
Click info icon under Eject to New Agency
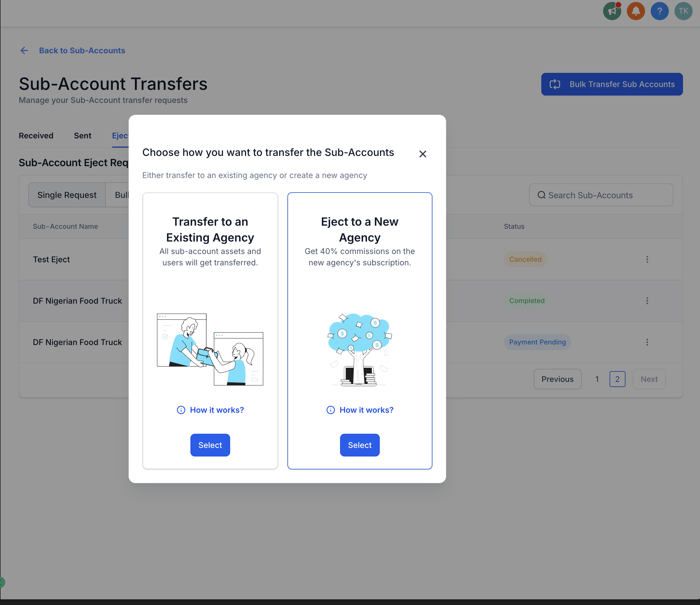coord(330,410)
